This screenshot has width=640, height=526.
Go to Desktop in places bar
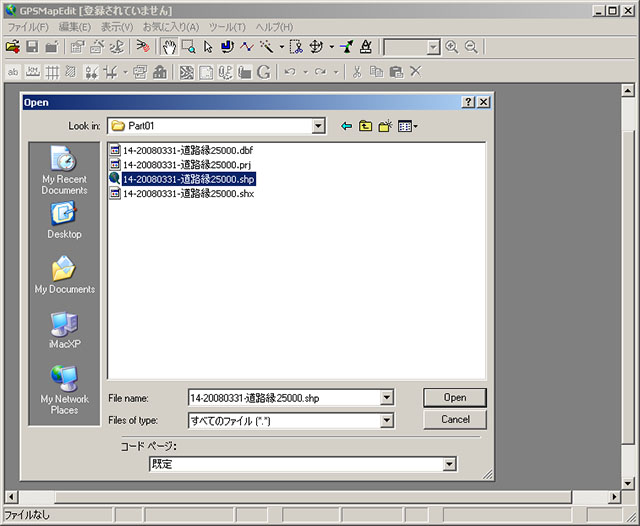[64, 220]
